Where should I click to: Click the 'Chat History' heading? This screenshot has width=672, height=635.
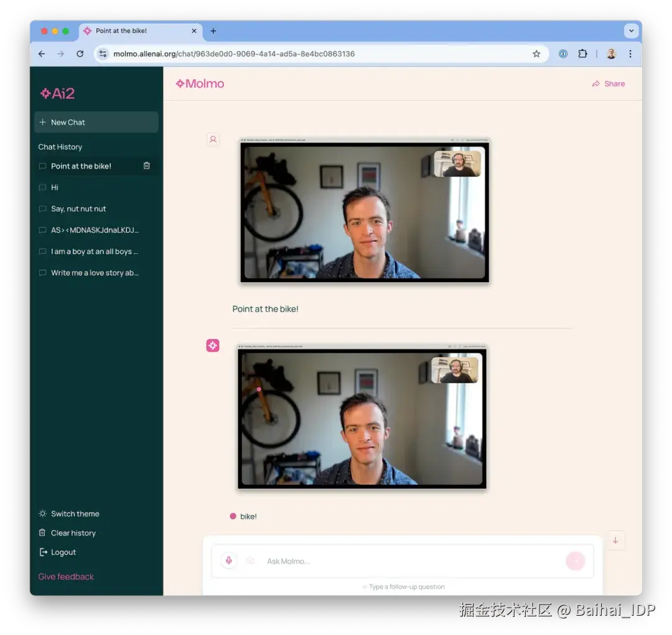click(60, 147)
